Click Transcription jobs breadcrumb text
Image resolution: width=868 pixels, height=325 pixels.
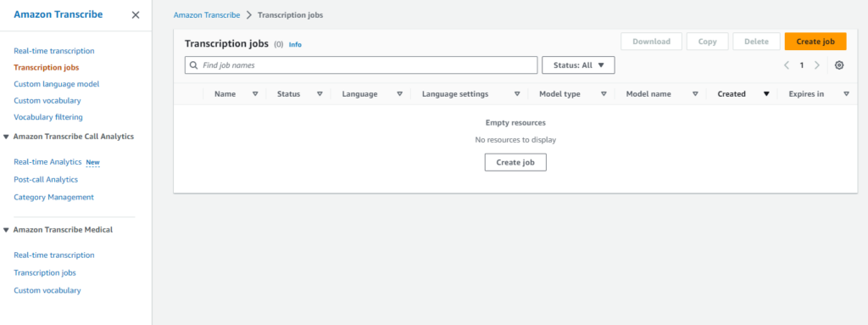click(290, 15)
